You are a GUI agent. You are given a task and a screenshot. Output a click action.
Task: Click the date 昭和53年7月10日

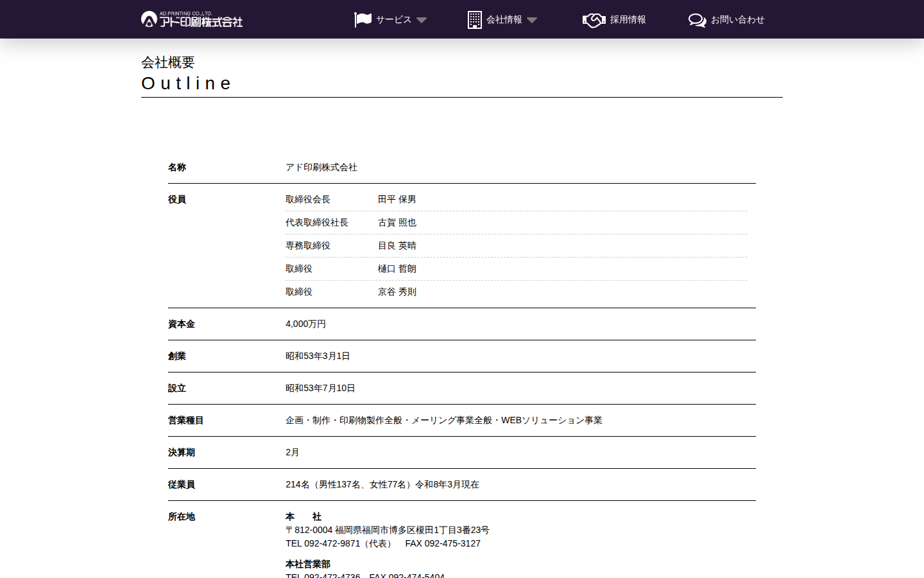click(320, 389)
